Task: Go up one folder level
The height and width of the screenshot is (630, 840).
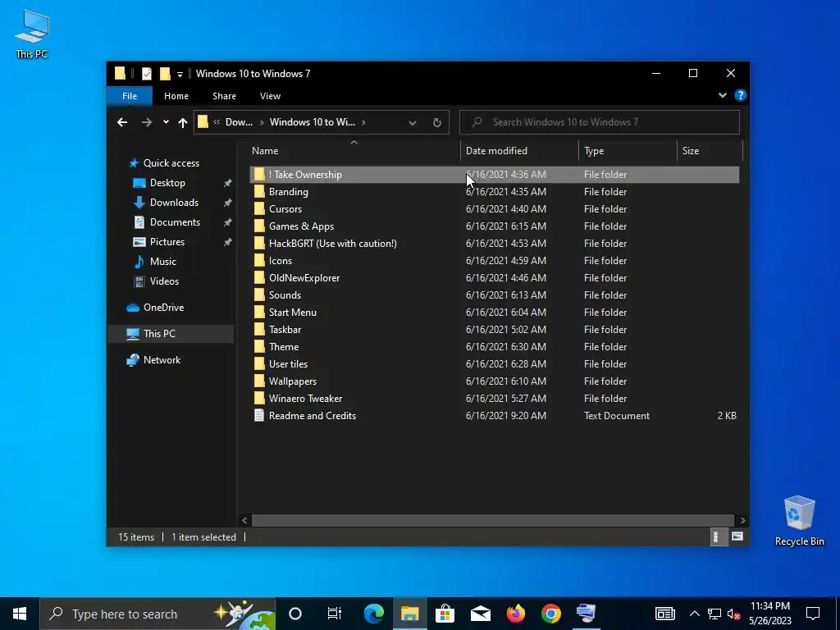Action: (x=183, y=122)
